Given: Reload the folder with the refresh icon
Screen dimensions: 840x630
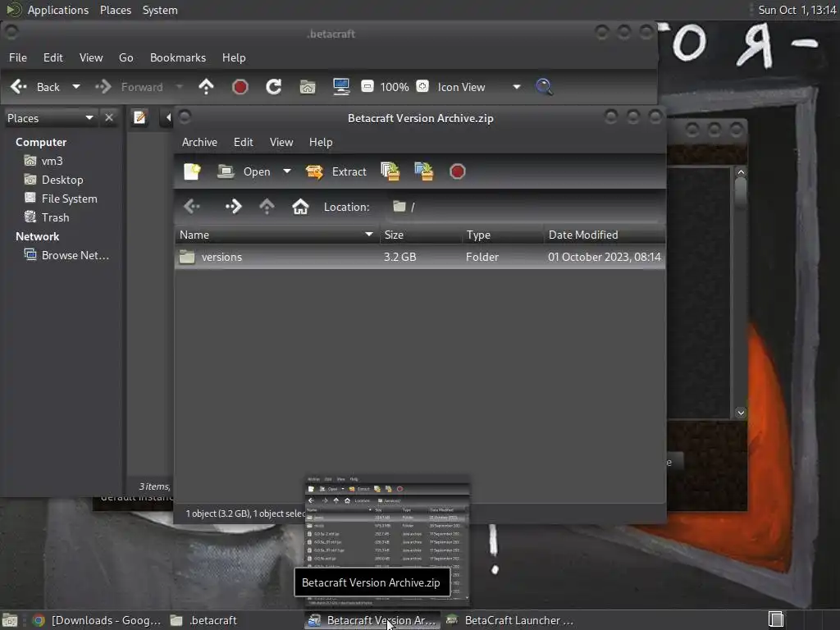Looking at the screenshot, I should click(274, 87).
